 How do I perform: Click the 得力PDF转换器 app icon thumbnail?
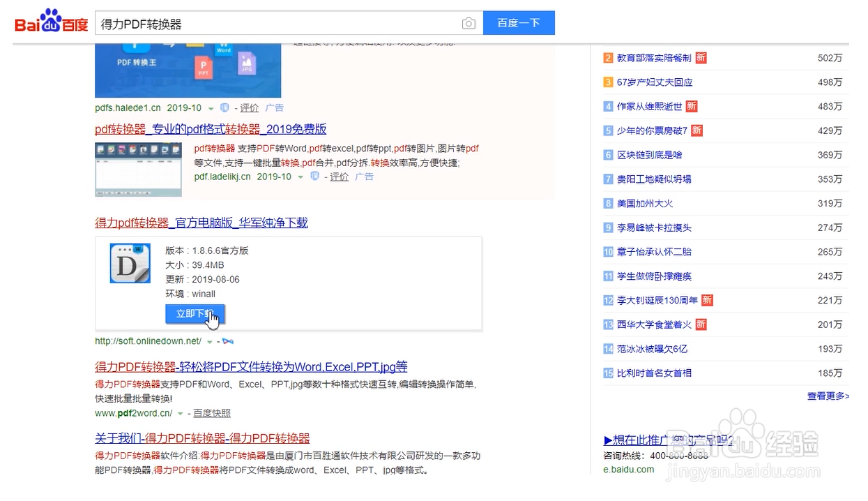pyautogui.click(x=129, y=263)
